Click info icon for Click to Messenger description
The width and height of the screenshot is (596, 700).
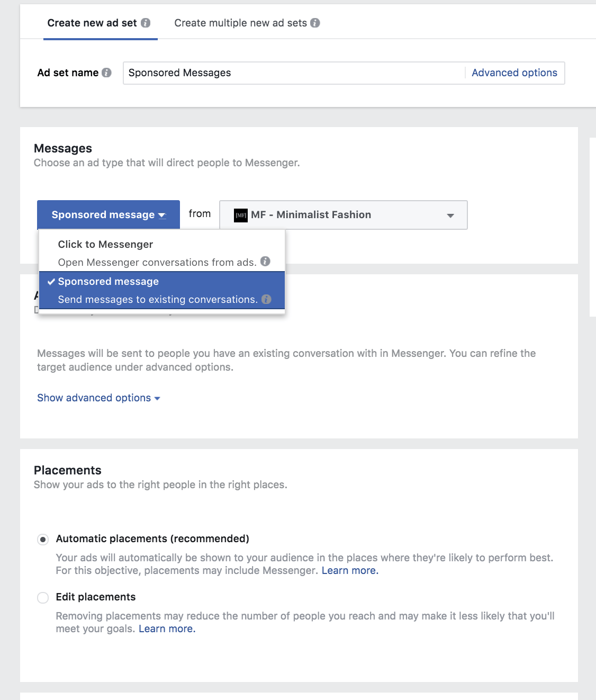265,261
